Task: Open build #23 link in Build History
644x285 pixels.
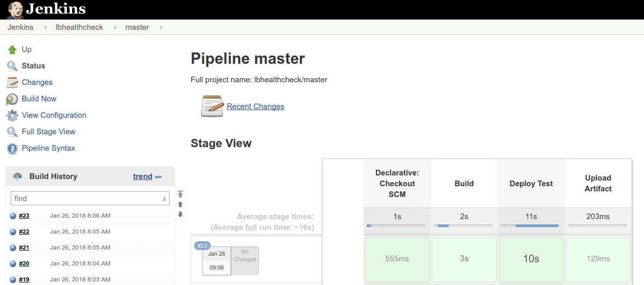Action: pyautogui.click(x=24, y=216)
